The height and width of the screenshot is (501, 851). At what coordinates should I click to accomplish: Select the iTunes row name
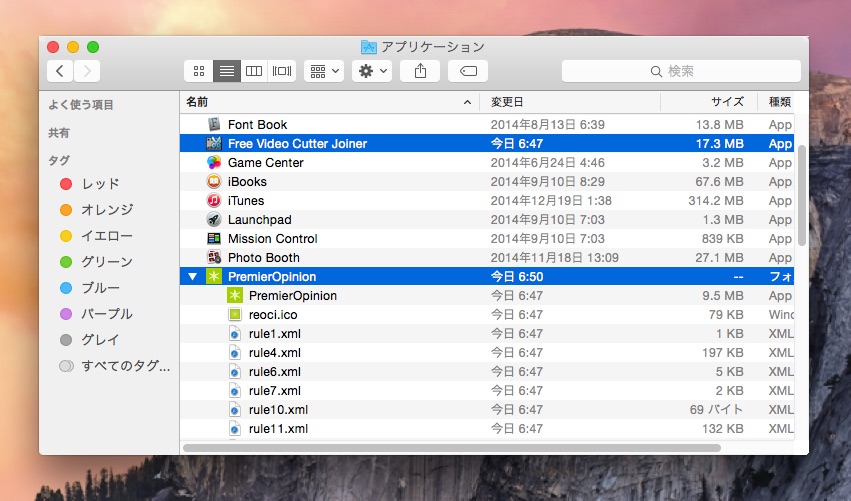click(246, 200)
